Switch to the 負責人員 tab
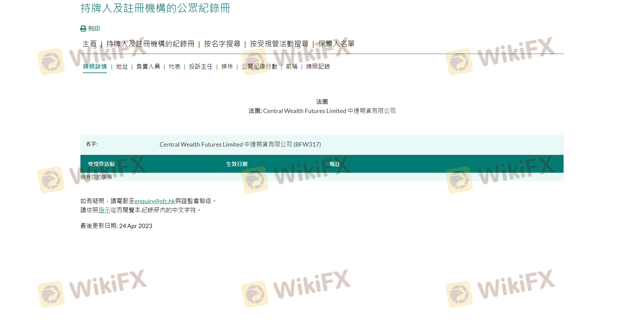The width and height of the screenshot is (644, 323). pos(148,67)
